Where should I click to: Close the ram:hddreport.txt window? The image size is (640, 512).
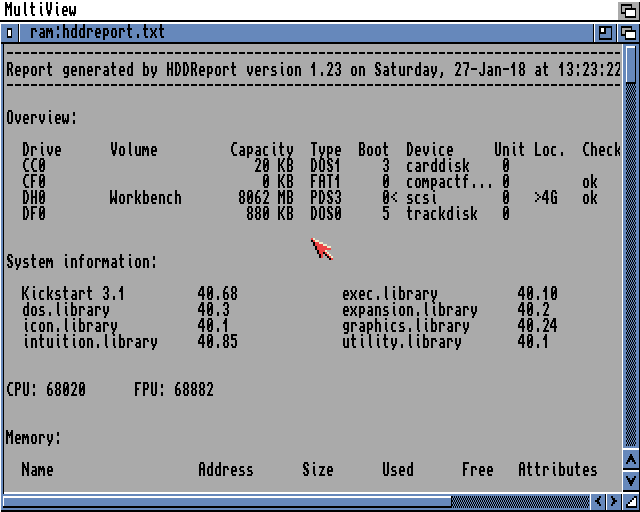[10, 32]
